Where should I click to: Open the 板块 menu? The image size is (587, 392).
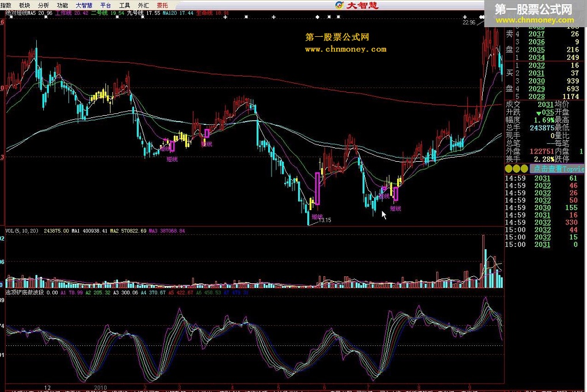(24, 5)
